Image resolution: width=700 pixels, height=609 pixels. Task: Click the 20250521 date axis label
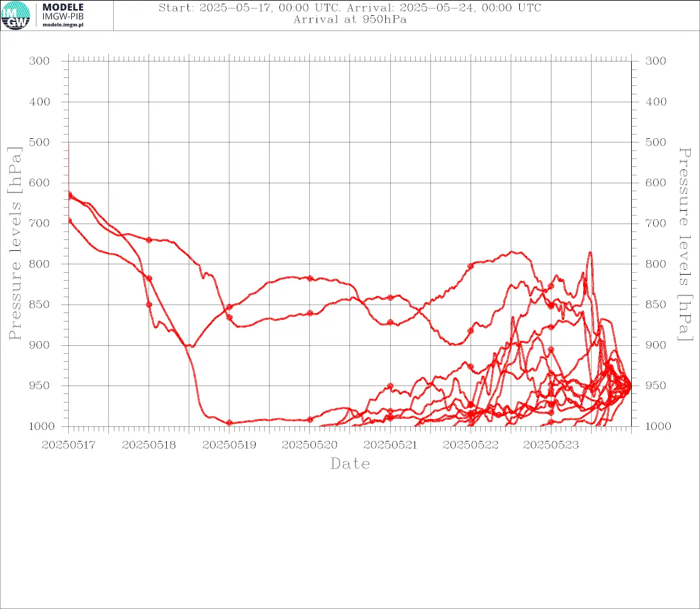[390, 445]
